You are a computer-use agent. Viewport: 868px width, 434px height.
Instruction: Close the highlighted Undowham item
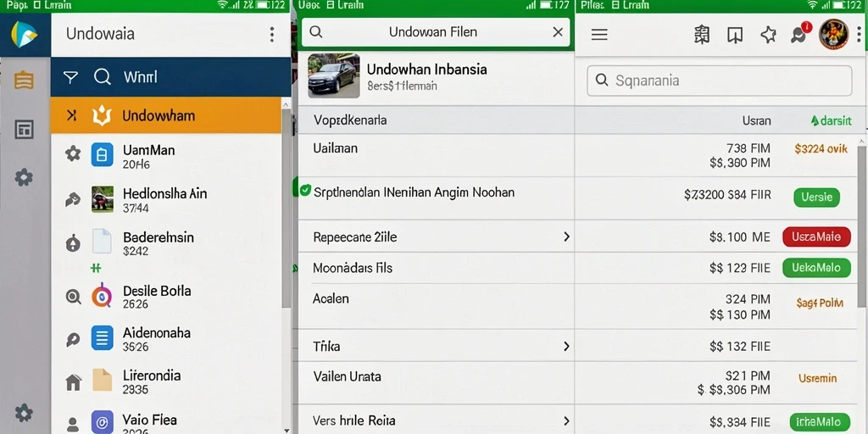coord(72,115)
